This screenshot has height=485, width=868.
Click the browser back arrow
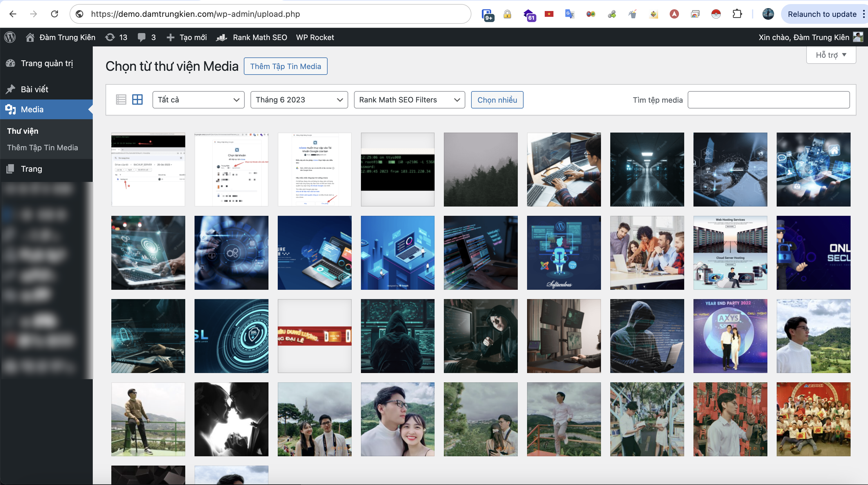[13, 14]
